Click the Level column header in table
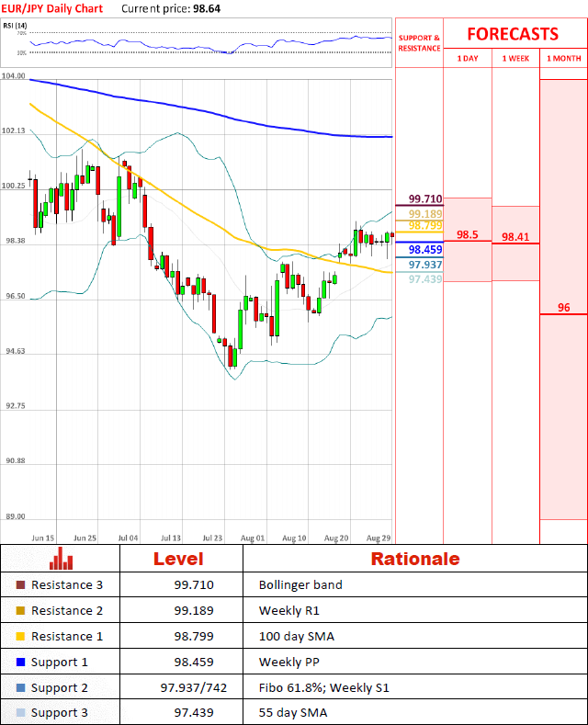 pos(180,558)
